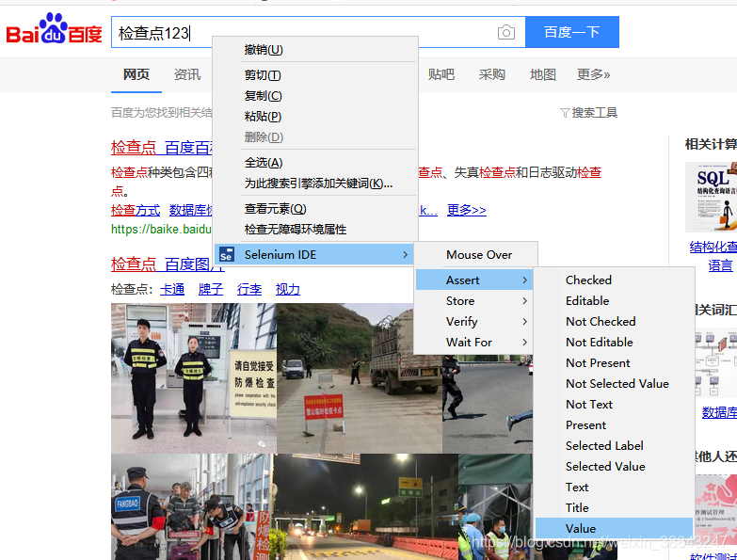The height and width of the screenshot is (560, 737).
Task: Switch to the 资讯 tab
Action: (x=187, y=74)
